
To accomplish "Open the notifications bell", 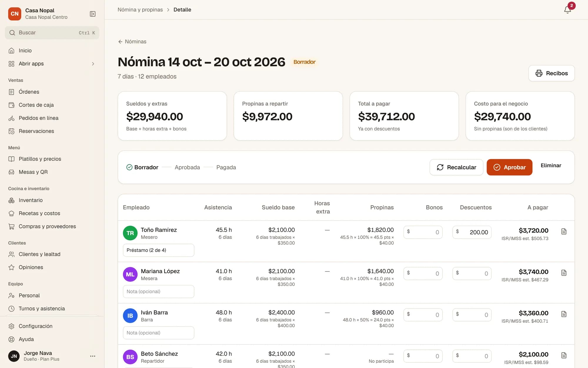I will pyautogui.click(x=567, y=10).
